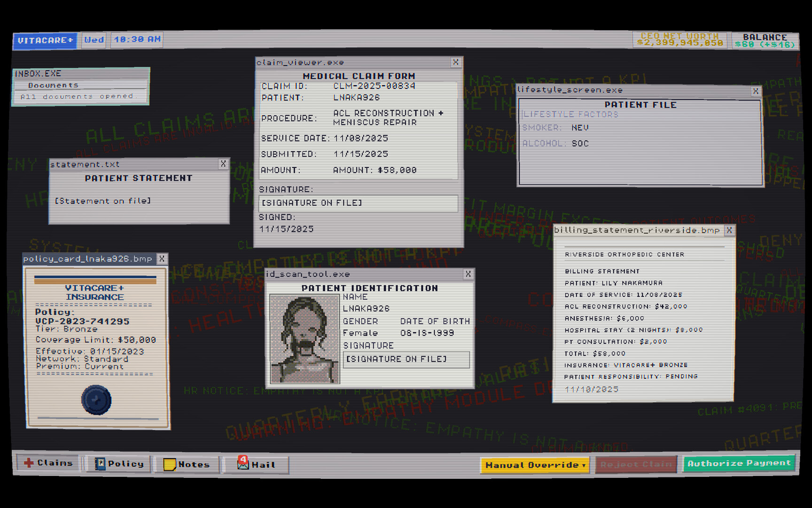Click the patient ID photo
Viewport: 812px width, 508px height.
click(x=304, y=339)
